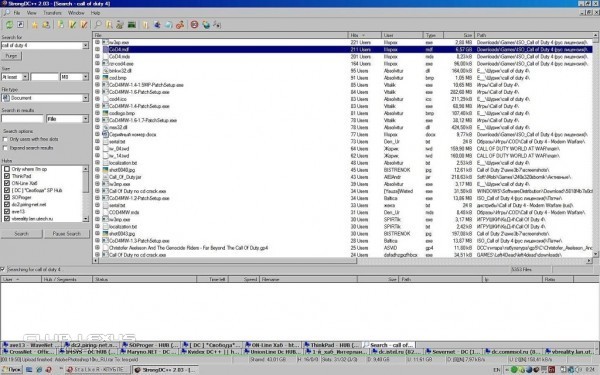Viewport: 600px width, 375px height.
Task: Expand the codlogo.bmp result row
Action: 97,113
